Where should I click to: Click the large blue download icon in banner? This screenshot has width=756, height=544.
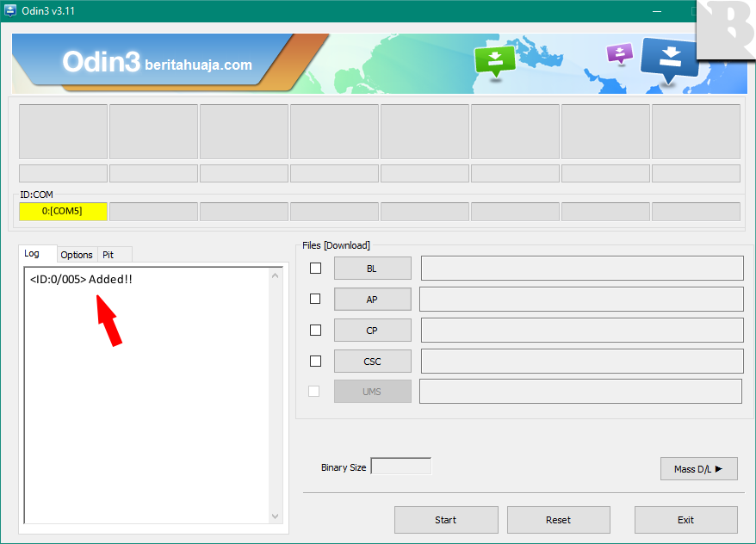670,59
